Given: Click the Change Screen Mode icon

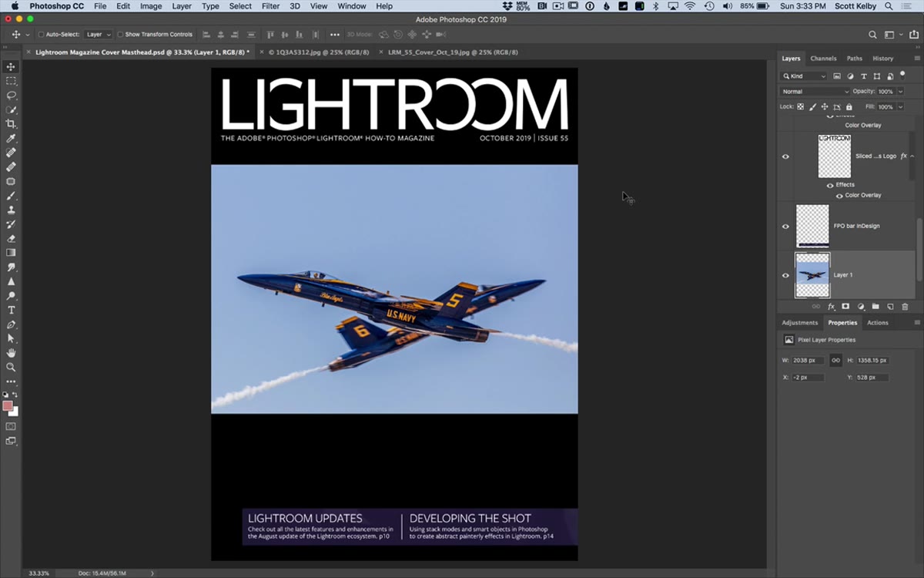Looking at the screenshot, I should pos(11,441).
